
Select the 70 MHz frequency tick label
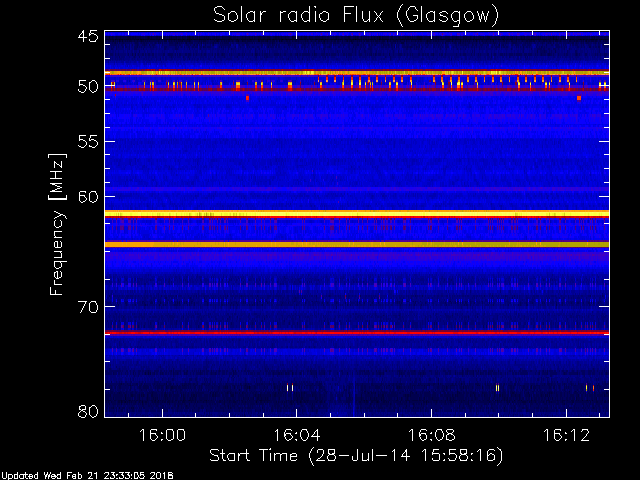tap(87, 307)
